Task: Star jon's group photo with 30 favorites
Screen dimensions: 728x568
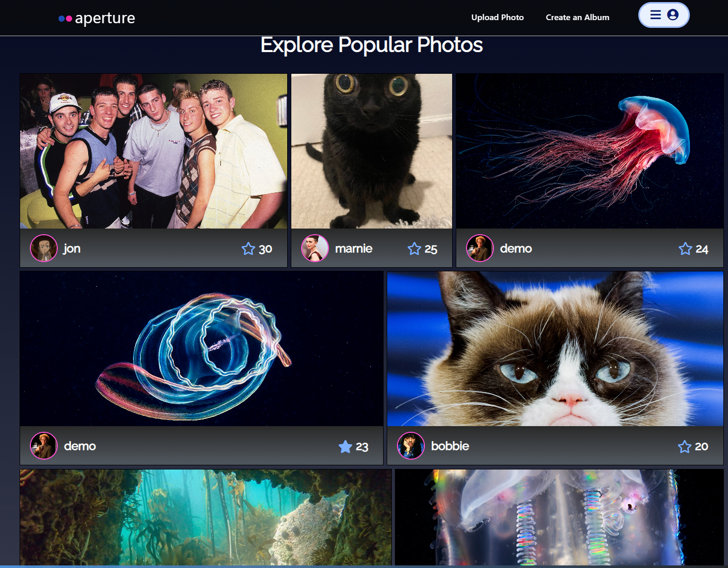Action: coord(249,249)
